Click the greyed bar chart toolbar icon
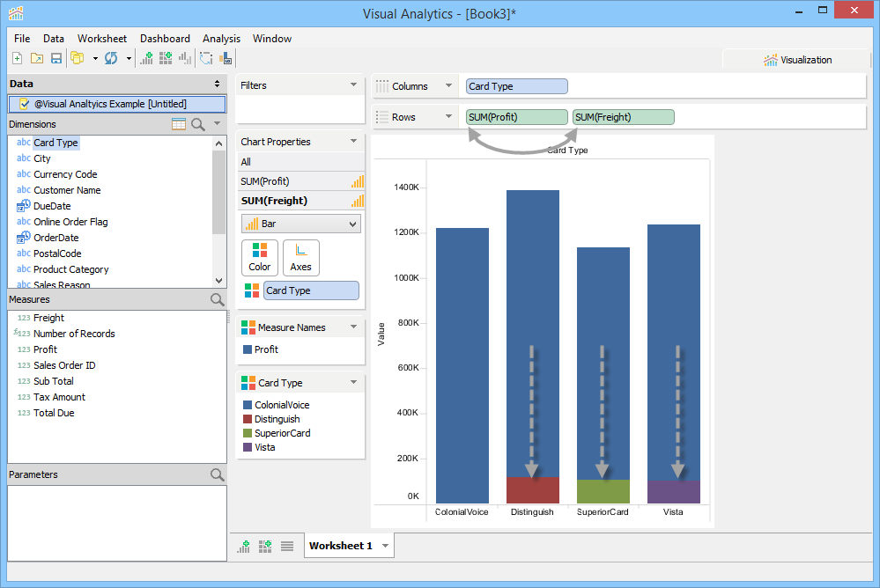 pos(185,58)
